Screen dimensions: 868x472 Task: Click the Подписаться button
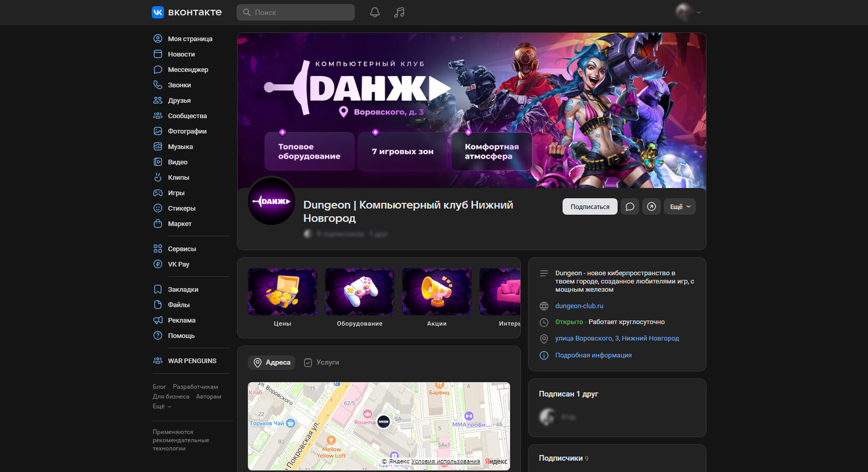click(590, 207)
